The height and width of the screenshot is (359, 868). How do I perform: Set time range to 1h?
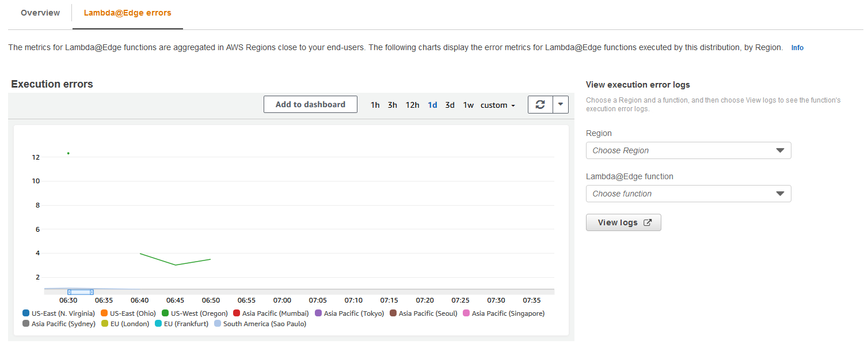[x=375, y=105]
